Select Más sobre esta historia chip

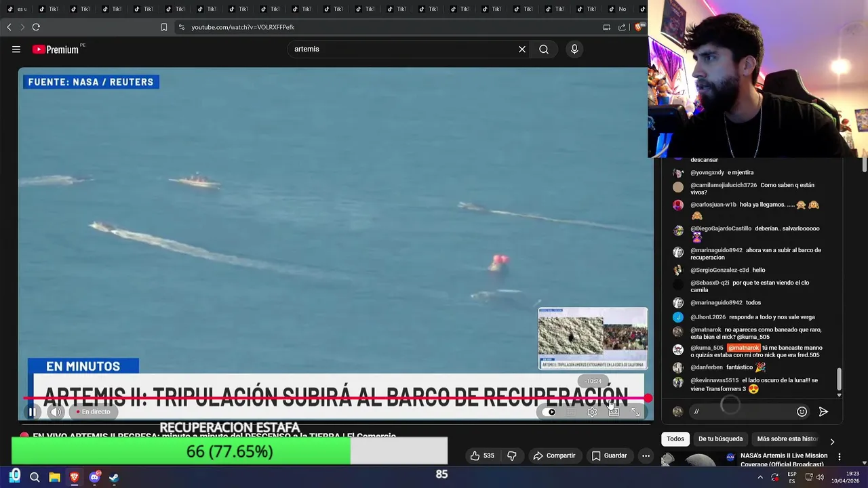(787, 439)
